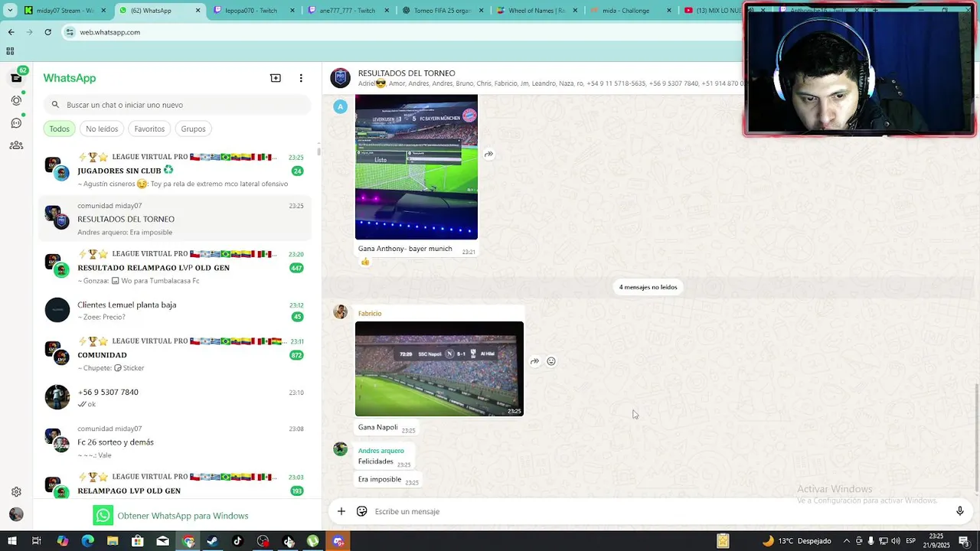React to Fabricio's video with emoji icon

(x=551, y=361)
